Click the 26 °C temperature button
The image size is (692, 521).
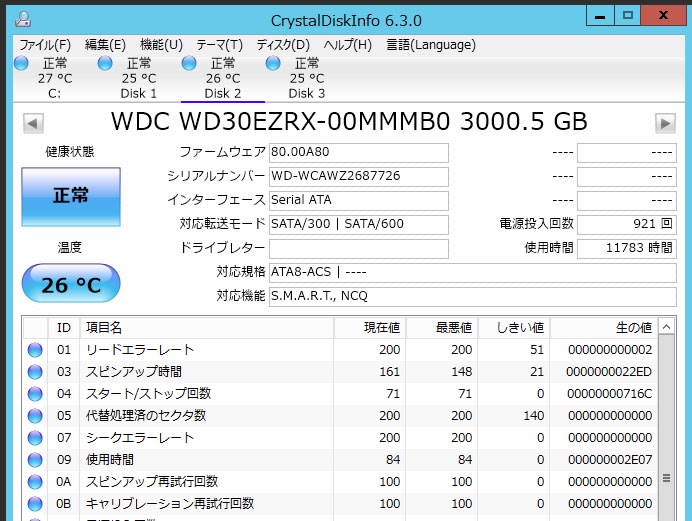71,283
